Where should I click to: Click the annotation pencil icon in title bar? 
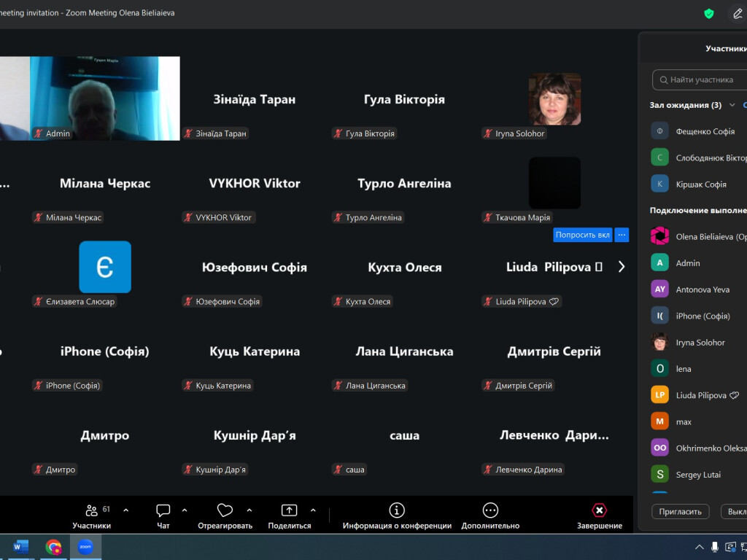click(738, 13)
